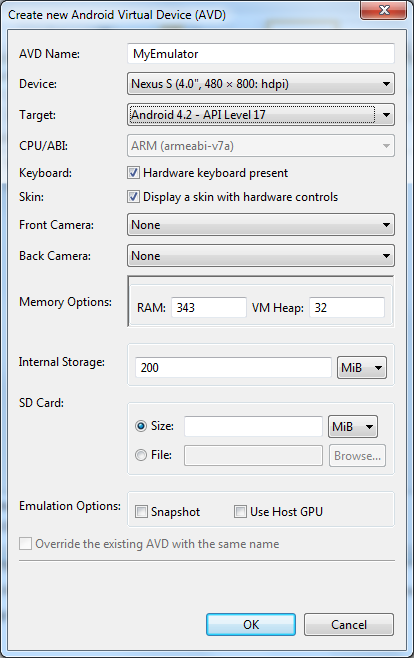Toggle Display a skin with hardware controls

pyautogui.click(x=133, y=196)
